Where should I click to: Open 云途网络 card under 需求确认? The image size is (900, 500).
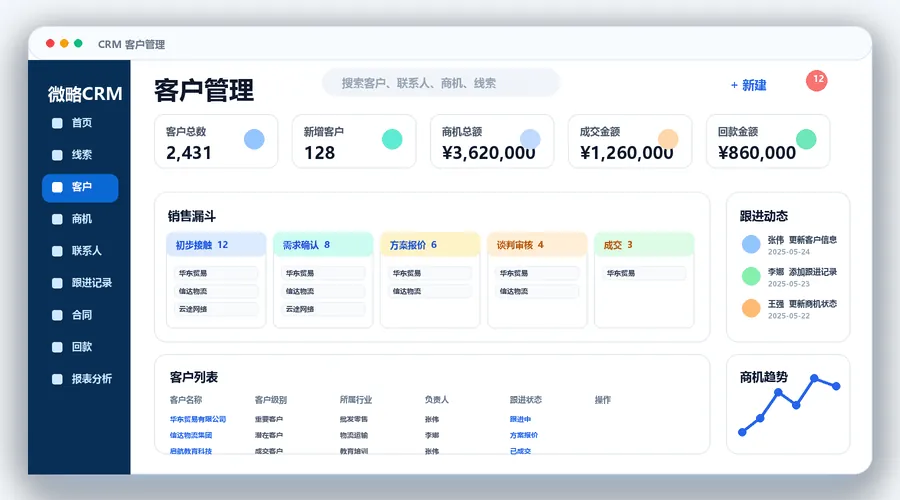[x=323, y=309]
